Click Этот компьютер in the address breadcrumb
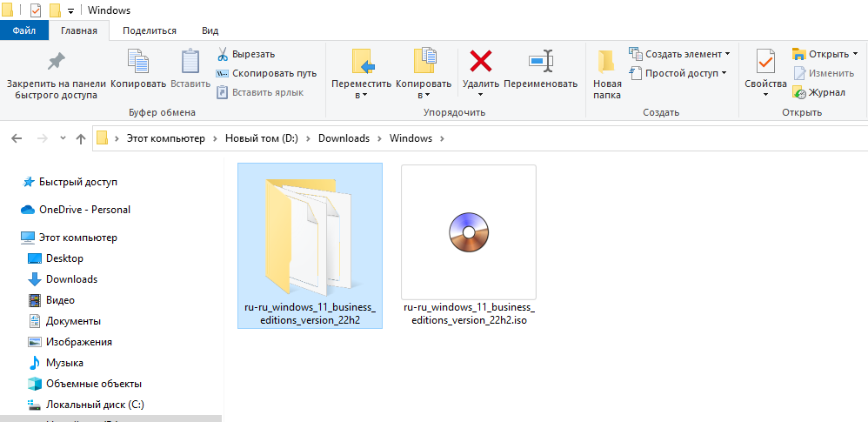The image size is (868, 422). click(x=165, y=138)
